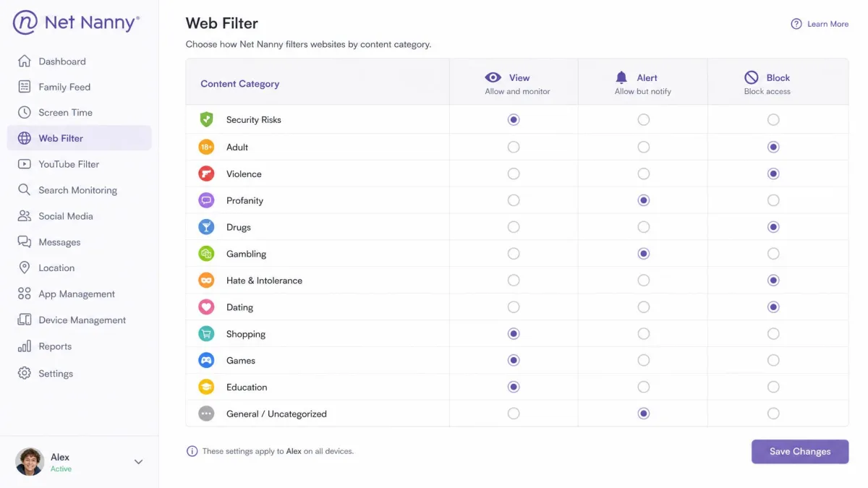This screenshot has height=488, width=868.
Task: Click the Web Filter globe icon
Action: 25,138
